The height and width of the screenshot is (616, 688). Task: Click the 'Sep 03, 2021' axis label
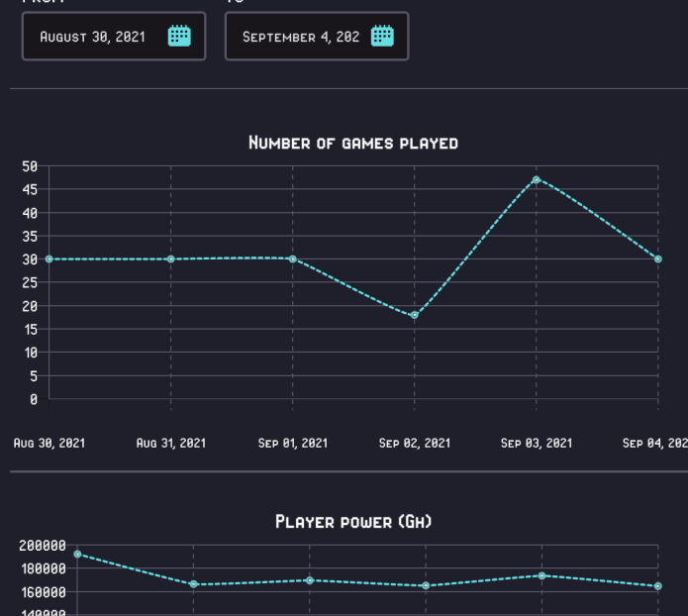tap(537, 443)
